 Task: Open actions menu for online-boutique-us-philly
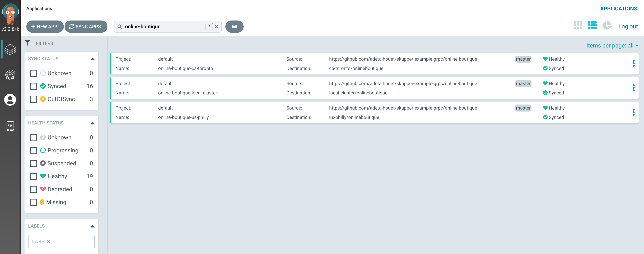633,112
